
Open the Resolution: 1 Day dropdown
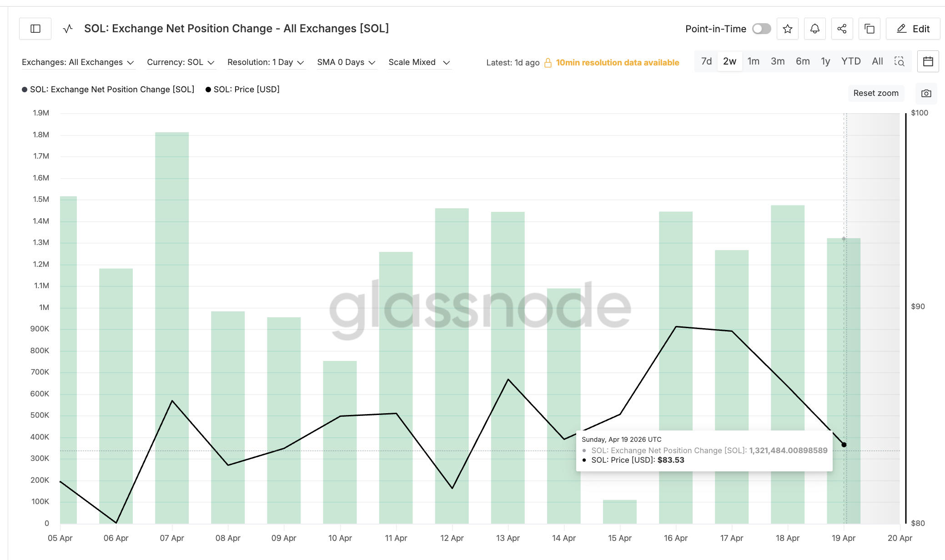(266, 62)
